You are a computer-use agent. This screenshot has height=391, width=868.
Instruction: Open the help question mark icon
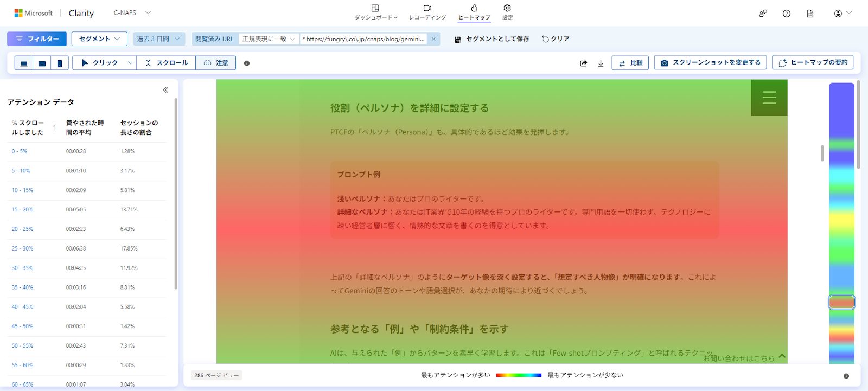click(x=786, y=14)
